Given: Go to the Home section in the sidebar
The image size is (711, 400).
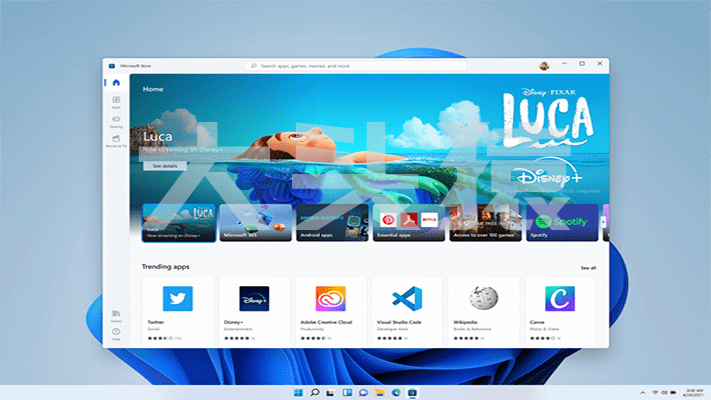Looking at the screenshot, I should [x=116, y=83].
